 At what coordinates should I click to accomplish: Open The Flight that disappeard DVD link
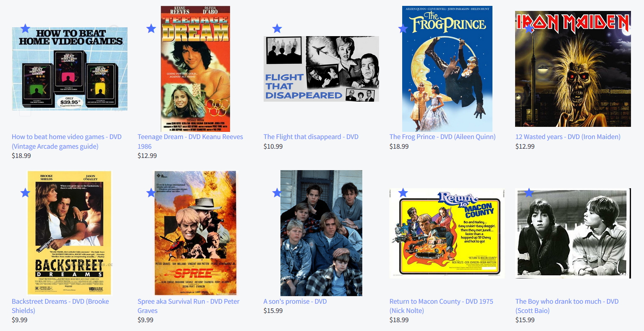311,137
